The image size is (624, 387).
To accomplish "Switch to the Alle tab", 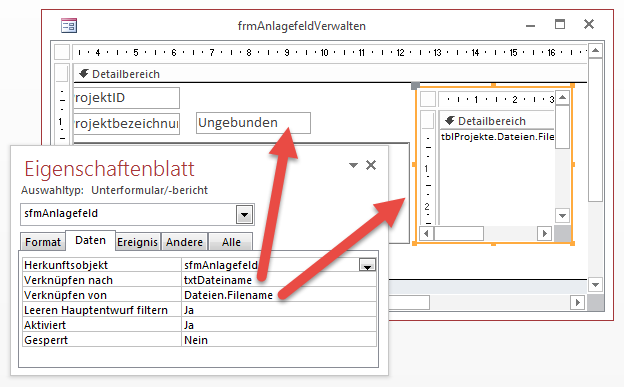I will tap(231, 242).
